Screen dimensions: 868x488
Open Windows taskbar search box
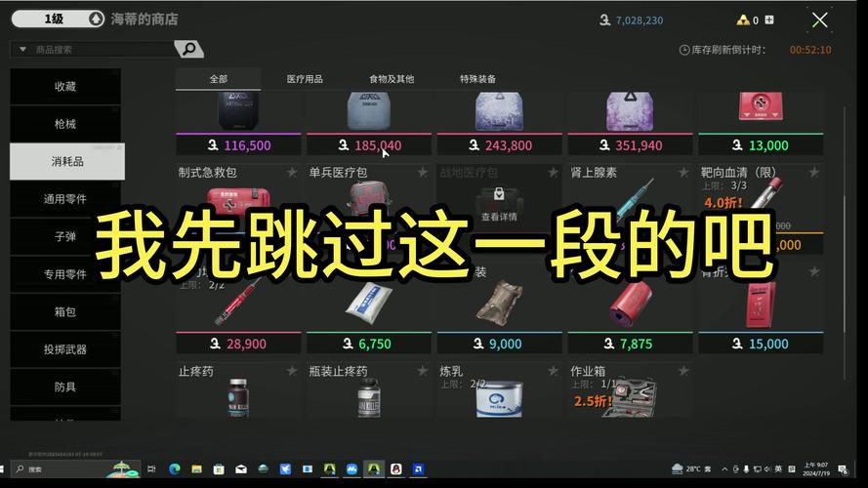click(75, 468)
